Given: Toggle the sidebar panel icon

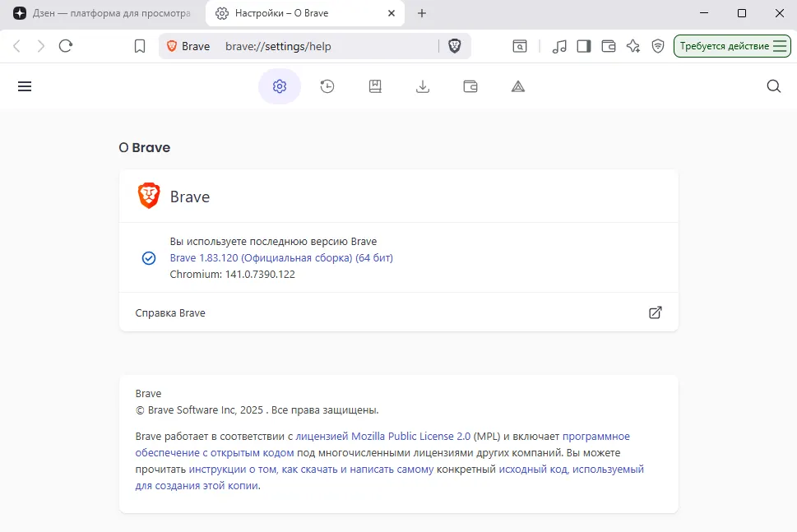Looking at the screenshot, I should (584, 46).
